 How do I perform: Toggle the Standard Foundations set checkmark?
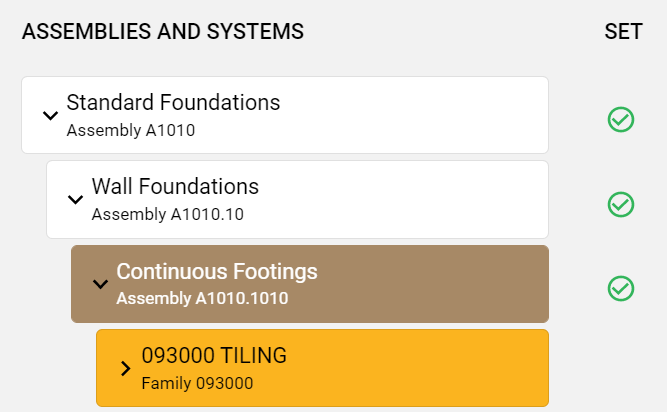tap(621, 120)
